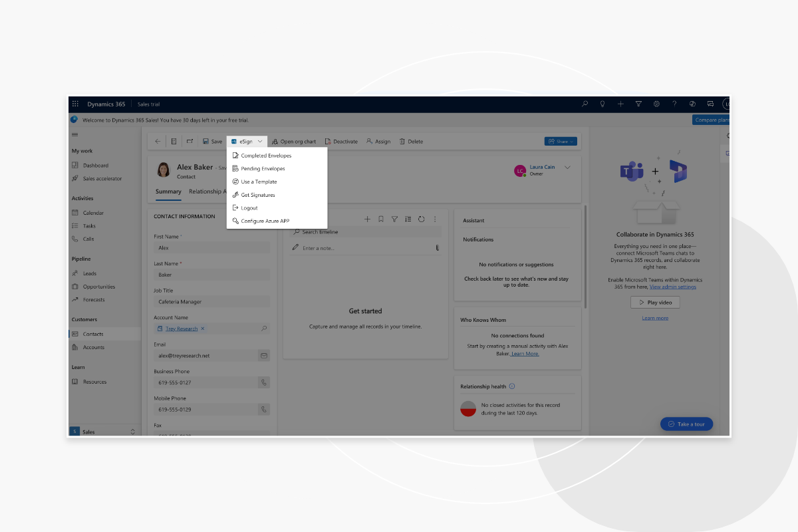798x532 pixels.
Task: Open the Share dropdown button
Action: (561, 141)
